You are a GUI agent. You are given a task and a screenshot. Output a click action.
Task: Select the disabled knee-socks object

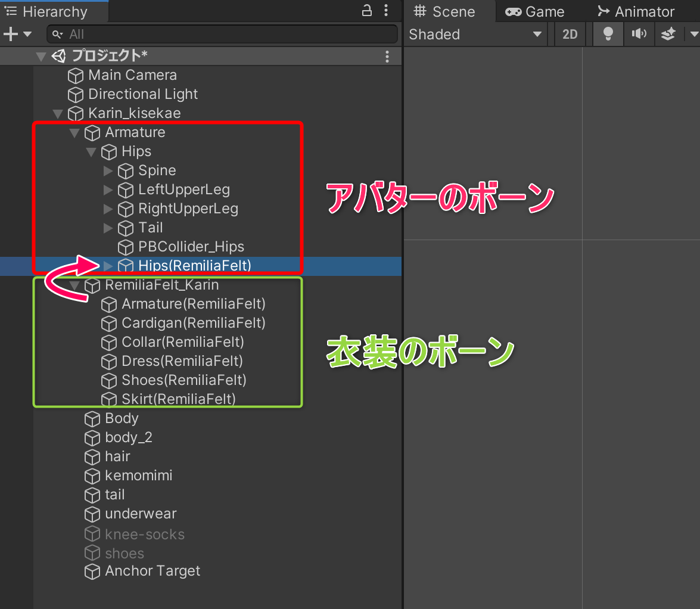(145, 535)
